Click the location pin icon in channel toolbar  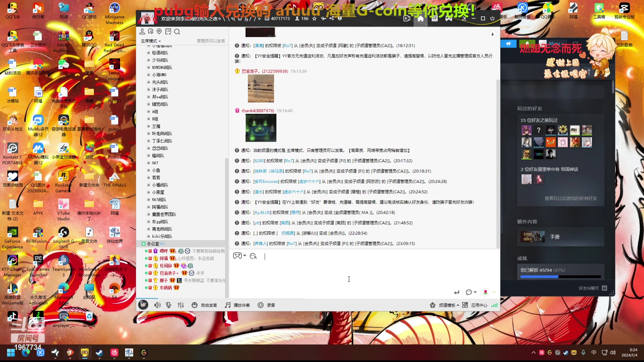tap(159, 32)
